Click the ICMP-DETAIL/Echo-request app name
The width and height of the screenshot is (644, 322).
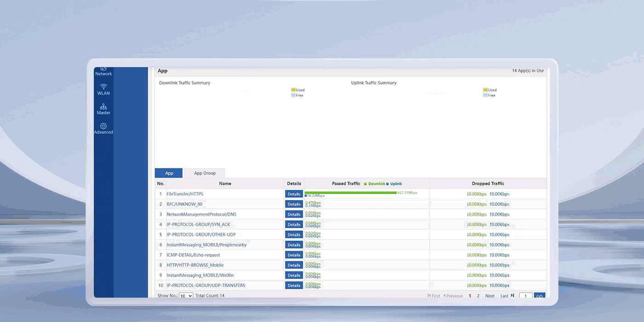[193, 255]
